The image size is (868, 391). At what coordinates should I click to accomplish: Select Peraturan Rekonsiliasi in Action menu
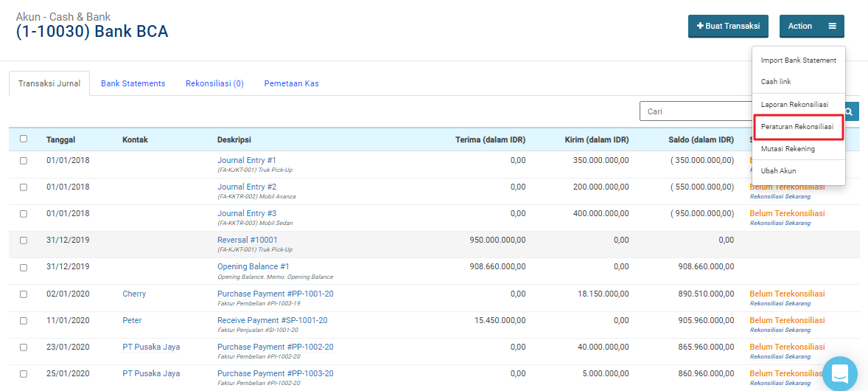[798, 127]
